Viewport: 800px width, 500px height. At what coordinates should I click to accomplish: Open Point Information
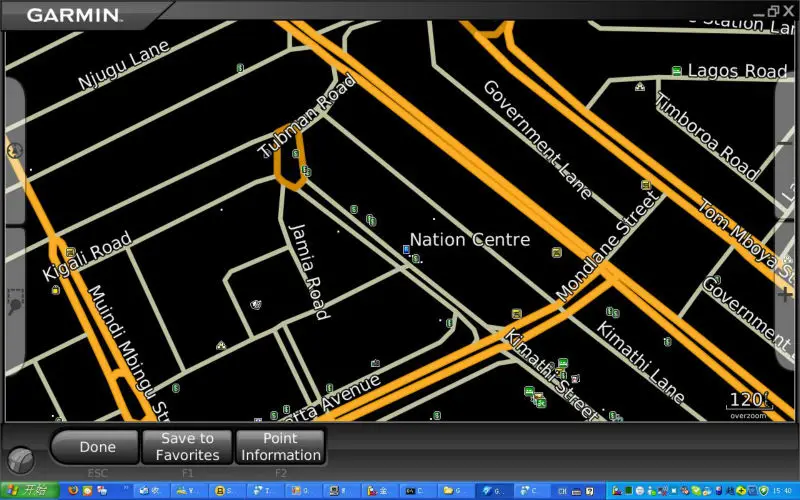click(x=281, y=447)
